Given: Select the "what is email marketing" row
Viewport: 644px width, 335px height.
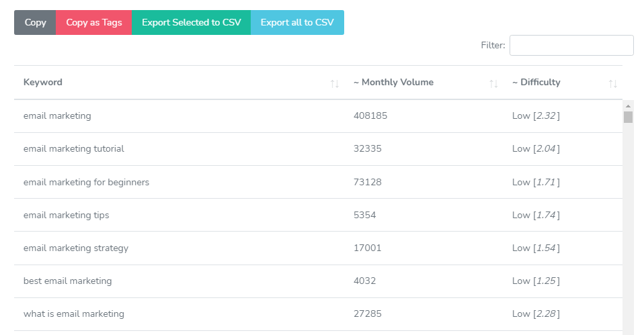Looking at the screenshot, I should pyautogui.click(x=74, y=314).
